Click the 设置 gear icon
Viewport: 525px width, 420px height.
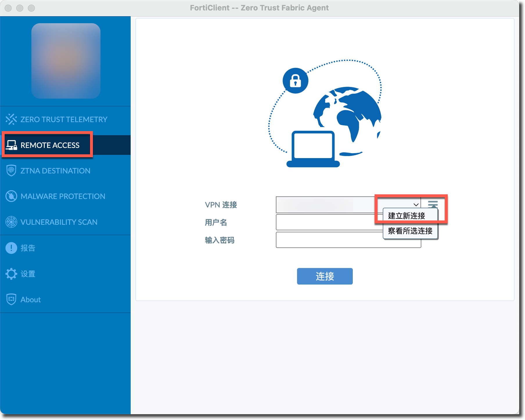[x=11, y=274]
